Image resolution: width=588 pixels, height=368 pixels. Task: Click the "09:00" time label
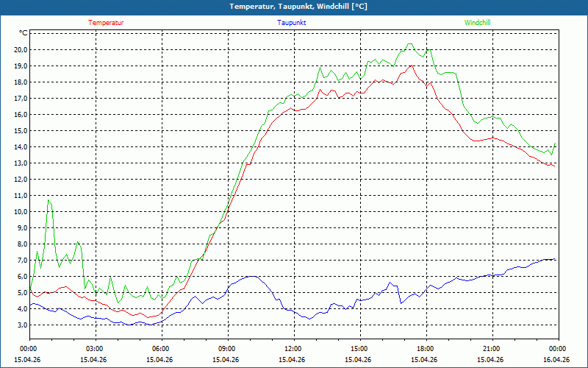228,348
